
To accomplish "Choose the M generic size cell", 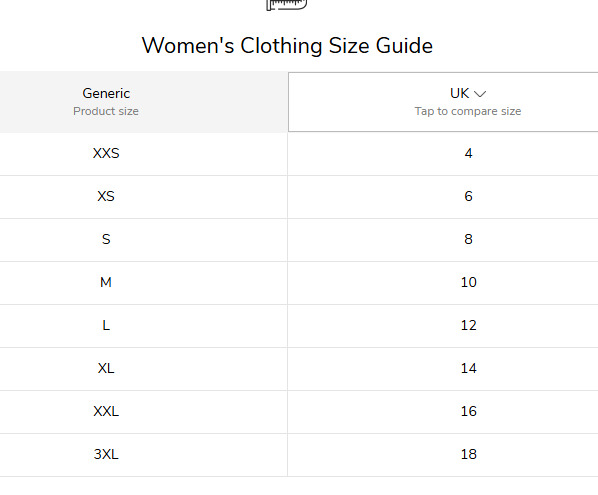I will [144, 283].
